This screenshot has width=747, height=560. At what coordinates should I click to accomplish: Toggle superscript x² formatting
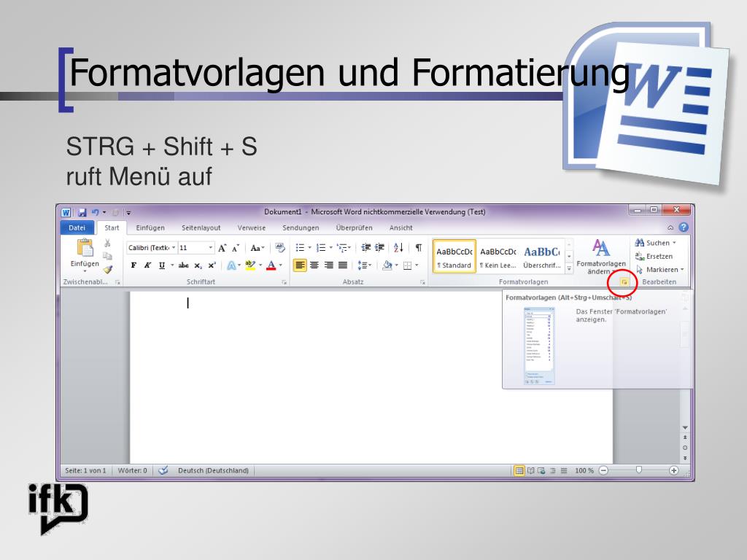click(212, 265)
